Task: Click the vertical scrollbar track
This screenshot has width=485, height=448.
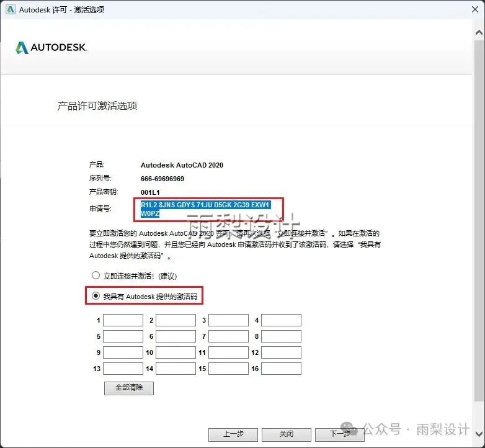Action: click(479, 222)
